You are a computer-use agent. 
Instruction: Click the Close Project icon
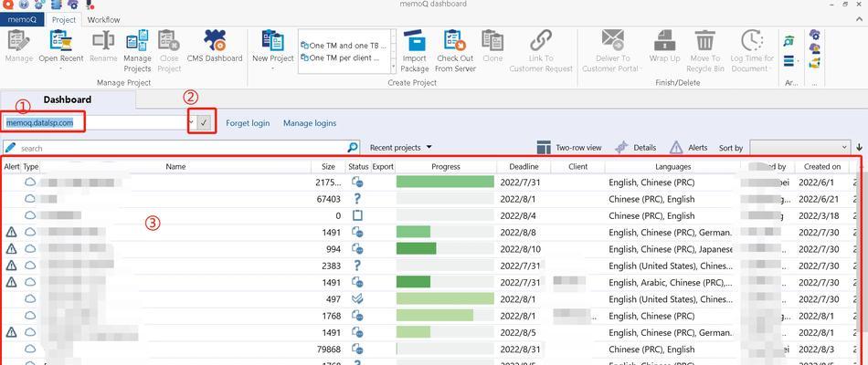[x=169, y=40]
